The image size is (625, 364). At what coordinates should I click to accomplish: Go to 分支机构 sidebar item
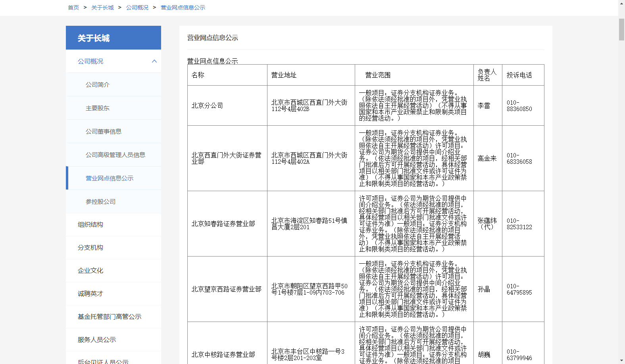pos(113,248)
